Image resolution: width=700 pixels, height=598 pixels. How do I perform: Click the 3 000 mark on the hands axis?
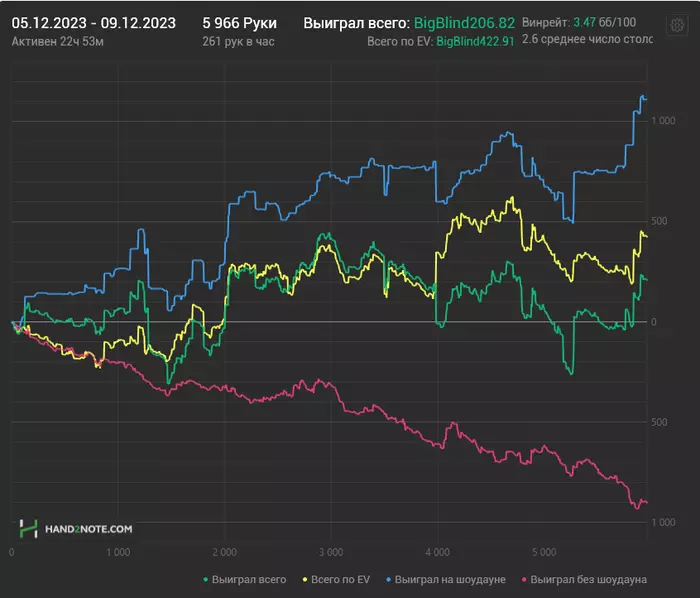331,551
